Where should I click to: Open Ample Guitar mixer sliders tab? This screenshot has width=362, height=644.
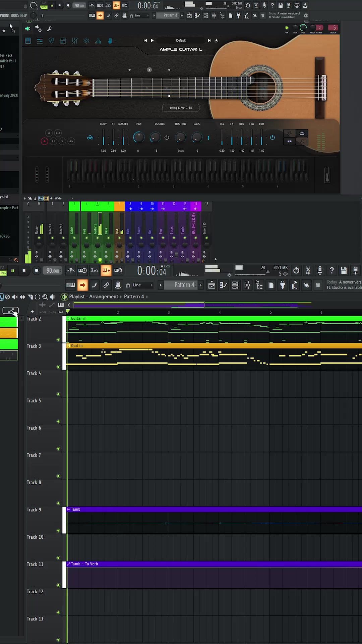(74, 41)
